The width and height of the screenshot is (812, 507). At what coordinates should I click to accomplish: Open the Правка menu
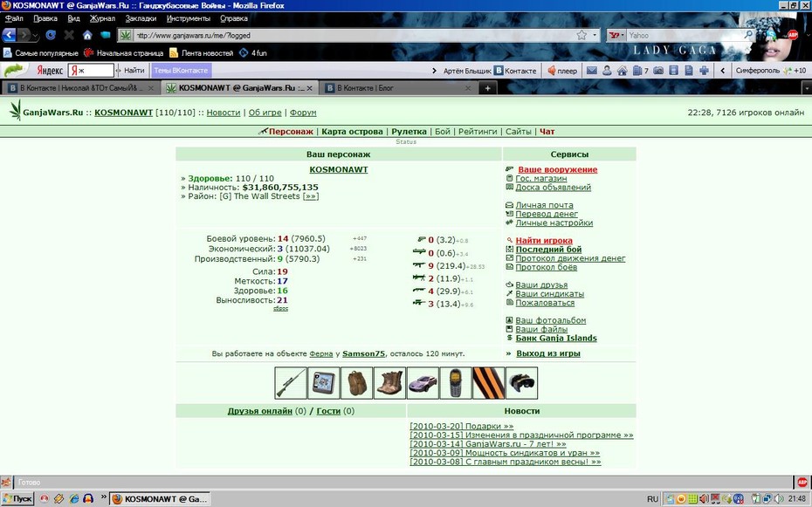point(45,18)
